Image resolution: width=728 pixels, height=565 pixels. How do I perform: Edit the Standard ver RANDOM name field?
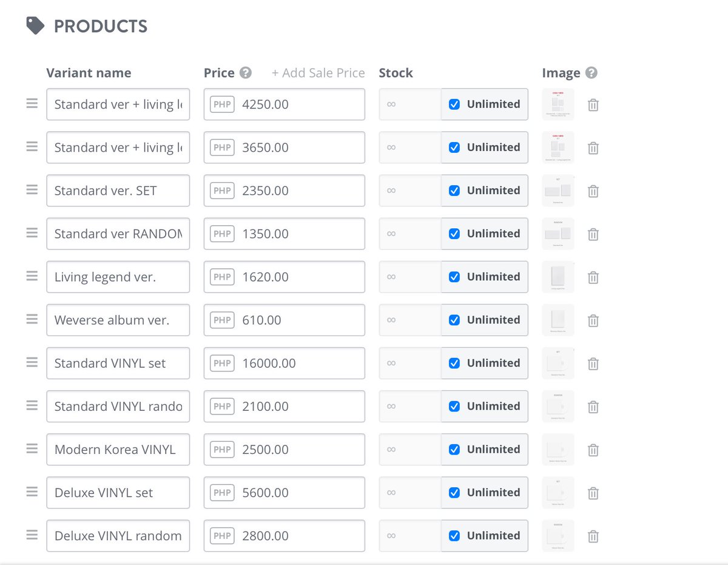(118, 234)
